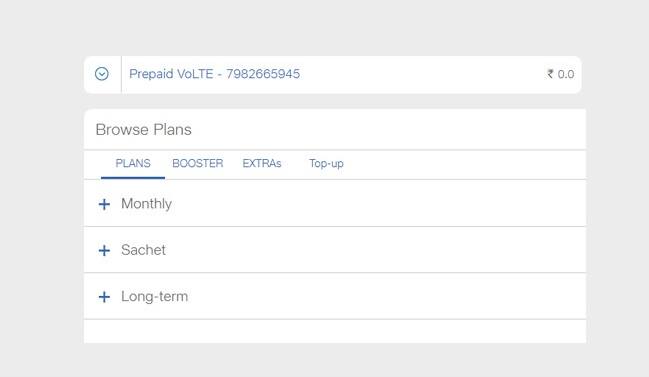Expand the Sachet plans section label

(x=143, y=250)
